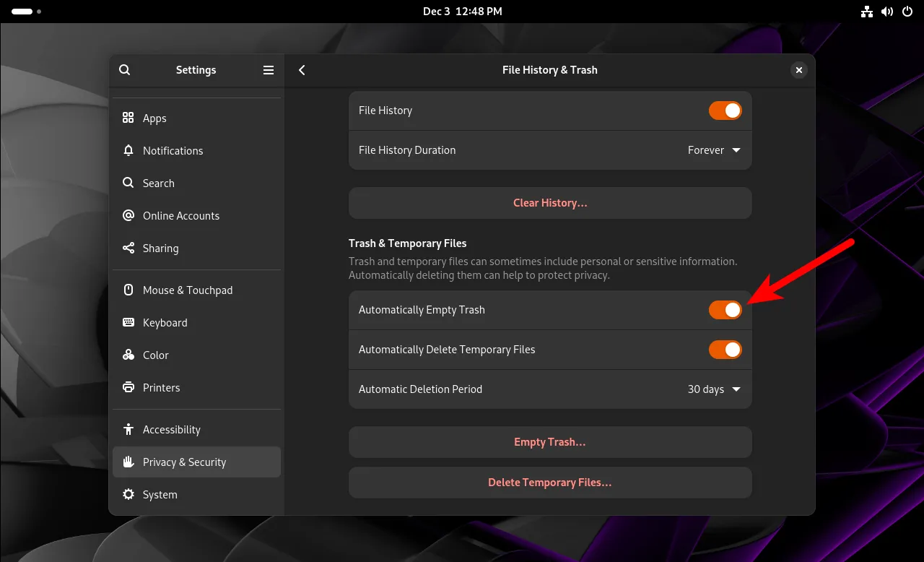Open Mouse & Touchpad settings
This screenshot has width=924, height=562.
tap(187, 290)
